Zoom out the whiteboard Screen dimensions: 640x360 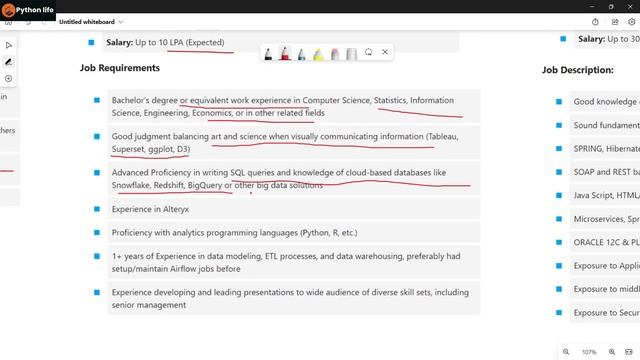(566, 352)
